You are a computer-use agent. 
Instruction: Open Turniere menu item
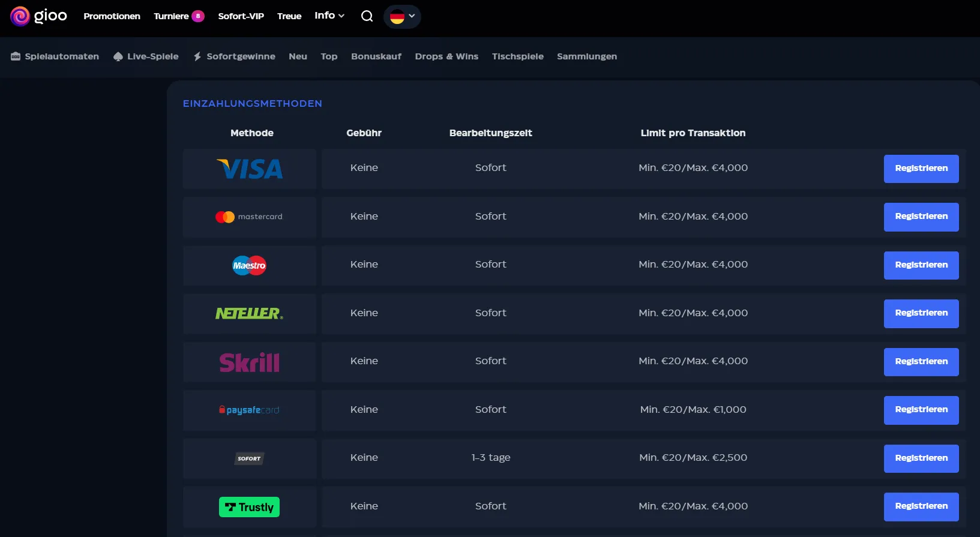tap(171, 16)
